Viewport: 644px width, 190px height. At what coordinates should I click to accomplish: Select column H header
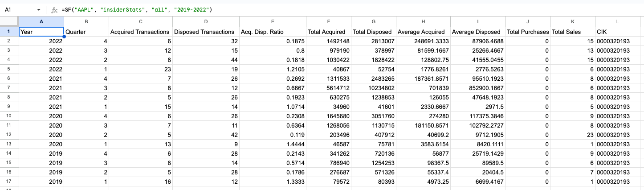coord(423,21)
